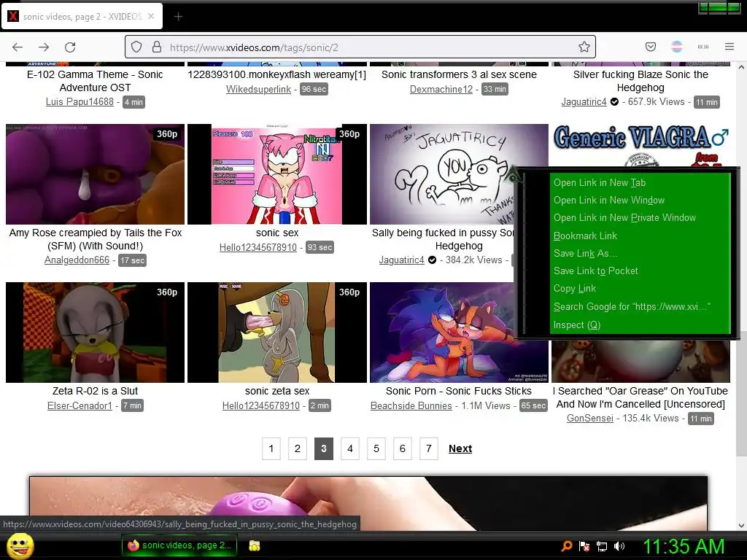Go to results page 5
Image resolution: width=747 pixels, height=560 pixels.
376,448
